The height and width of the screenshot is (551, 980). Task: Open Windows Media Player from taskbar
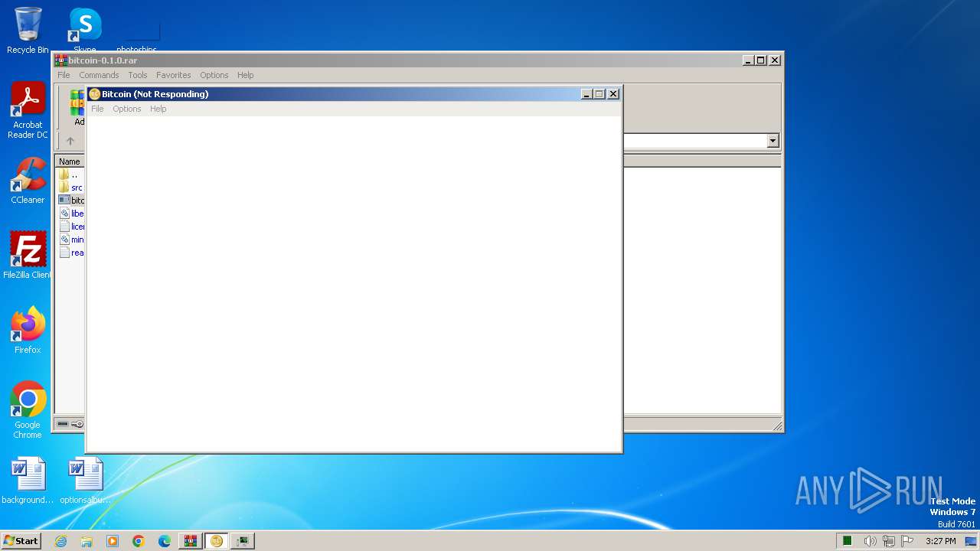[x=113, y=541]
